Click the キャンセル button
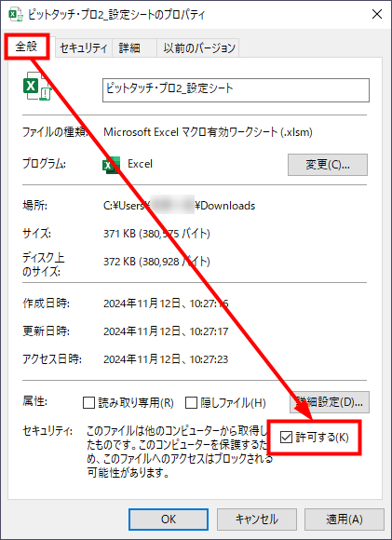This screenshot has height=540, width=392. [257, 519]
